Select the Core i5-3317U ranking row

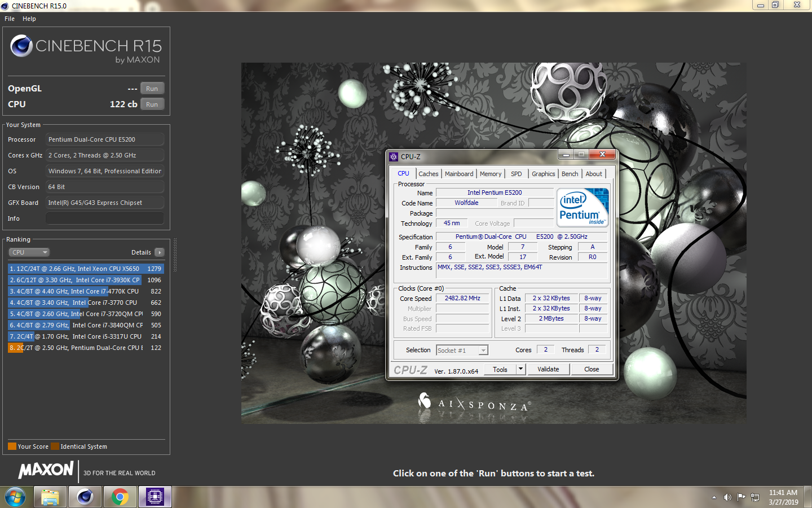(x=86, y=336)
